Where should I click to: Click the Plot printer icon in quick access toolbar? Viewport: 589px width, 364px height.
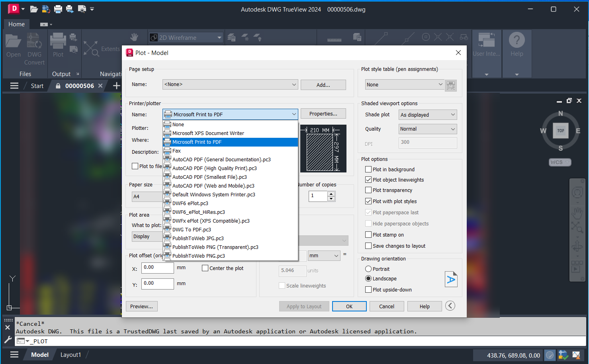(x=58, y=9)
